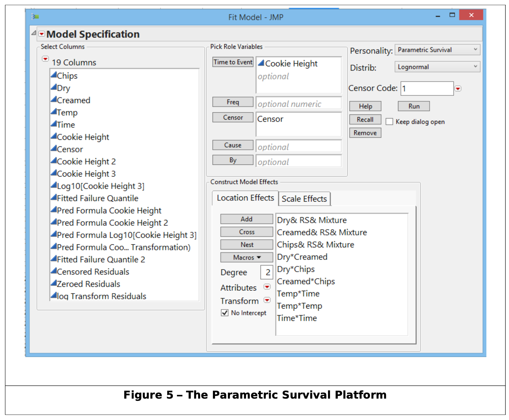Uncheck the No Intercept checkbox
This screenshot has height=420, width=509.
click(x=225, y=313)
